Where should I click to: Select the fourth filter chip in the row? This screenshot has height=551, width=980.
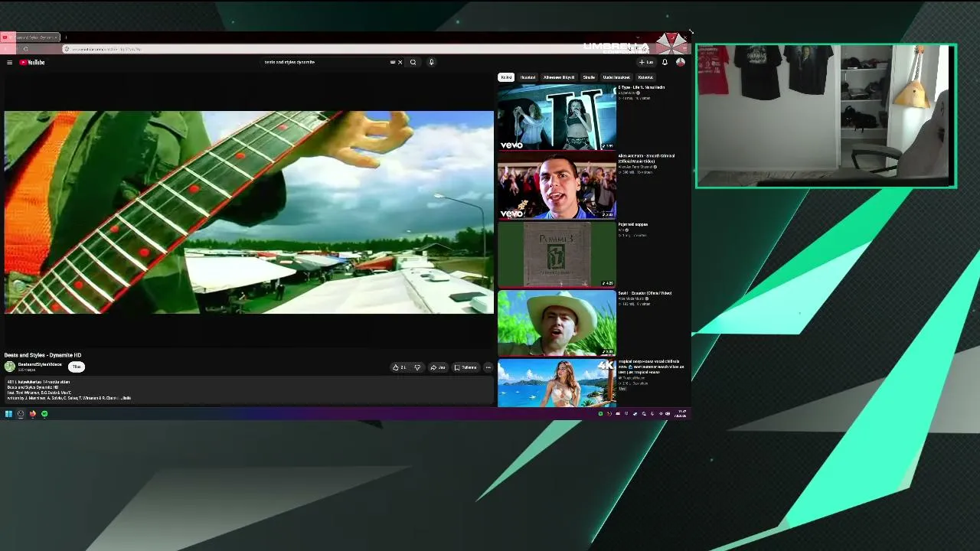tap(589, 77)
